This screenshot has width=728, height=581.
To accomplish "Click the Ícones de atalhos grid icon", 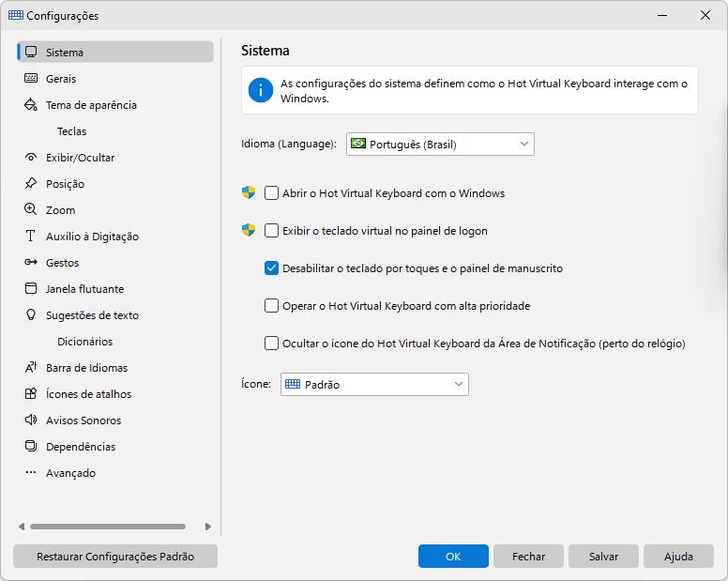I will click(x=31, y=394).
